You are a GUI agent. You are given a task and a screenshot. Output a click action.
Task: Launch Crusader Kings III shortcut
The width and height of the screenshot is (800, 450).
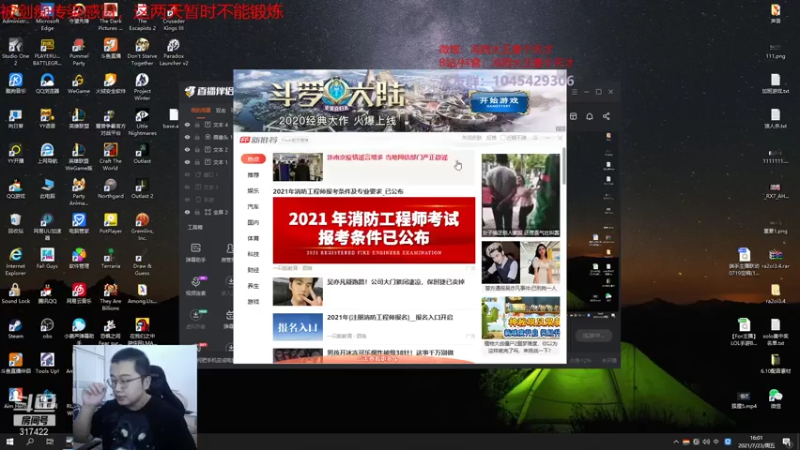click(x=173, y=16)
